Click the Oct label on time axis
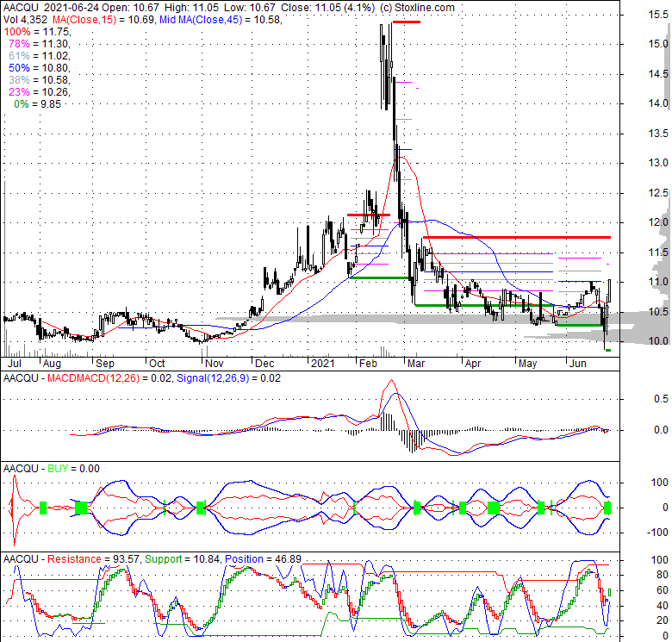The height and width of the screenshot is (642, 672). (x=157, y=364)
